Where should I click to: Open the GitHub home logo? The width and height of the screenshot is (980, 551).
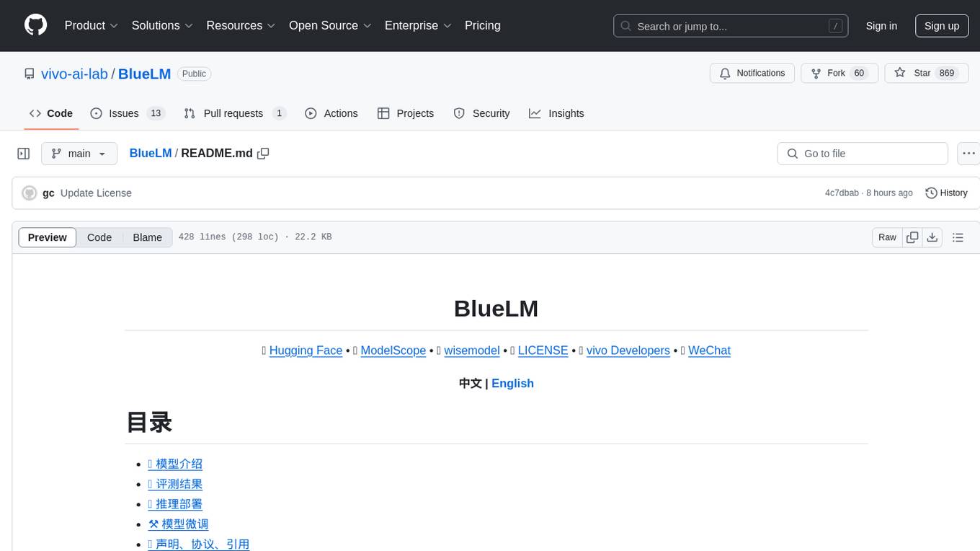(35, 25)
